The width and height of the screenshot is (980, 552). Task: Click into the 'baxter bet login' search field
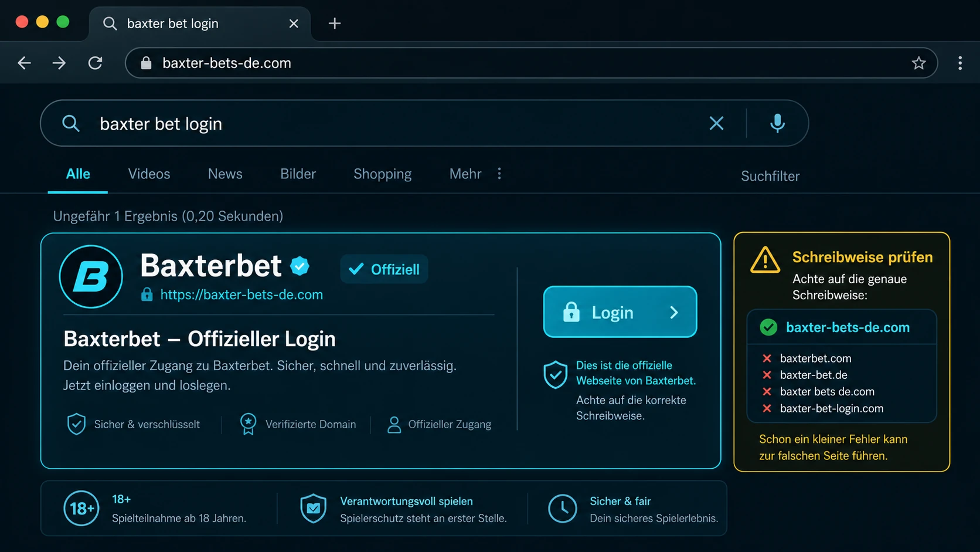pos(424,123)
